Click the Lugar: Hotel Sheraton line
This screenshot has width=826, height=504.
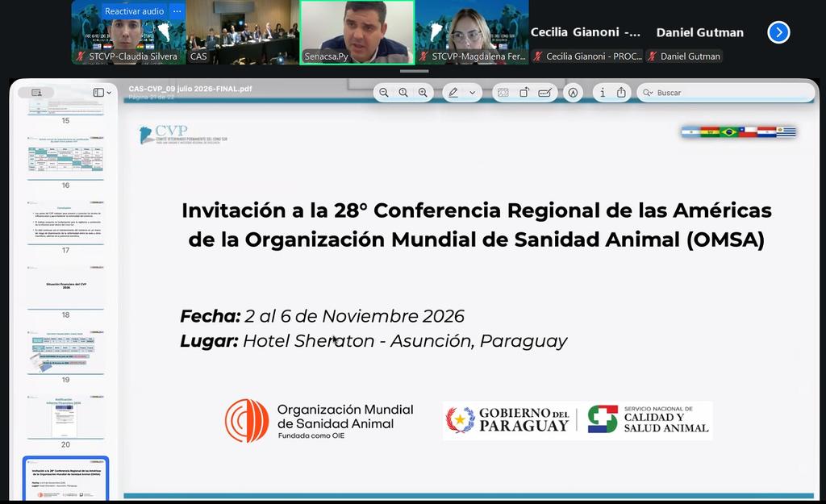click(x=373, y=341)
